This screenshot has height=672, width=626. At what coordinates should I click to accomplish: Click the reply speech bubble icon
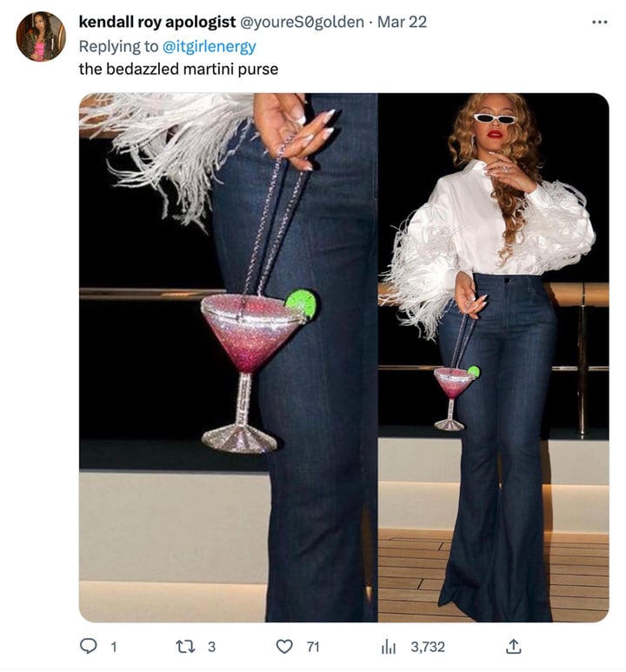tap(88, 646)
